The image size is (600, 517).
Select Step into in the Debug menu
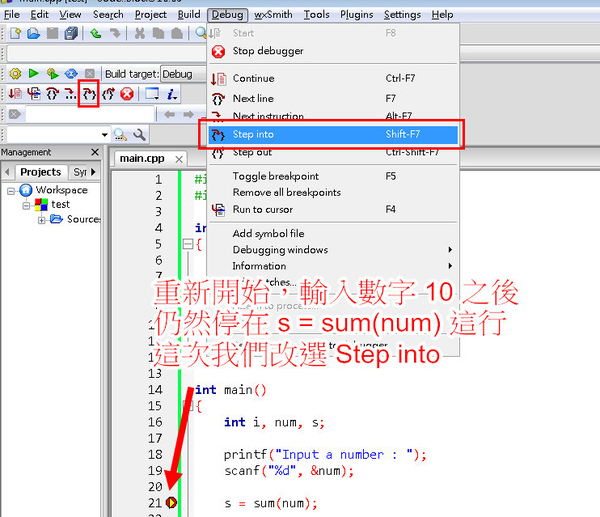[x=333, y=134]
